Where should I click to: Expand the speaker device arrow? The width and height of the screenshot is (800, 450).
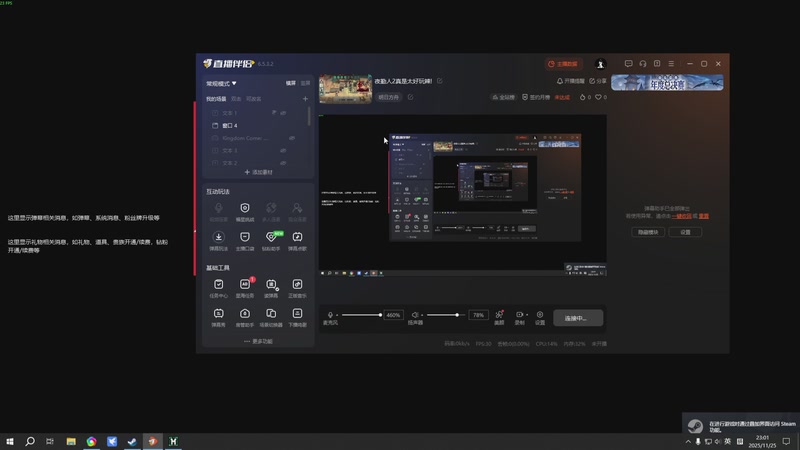tap(422, 315)
